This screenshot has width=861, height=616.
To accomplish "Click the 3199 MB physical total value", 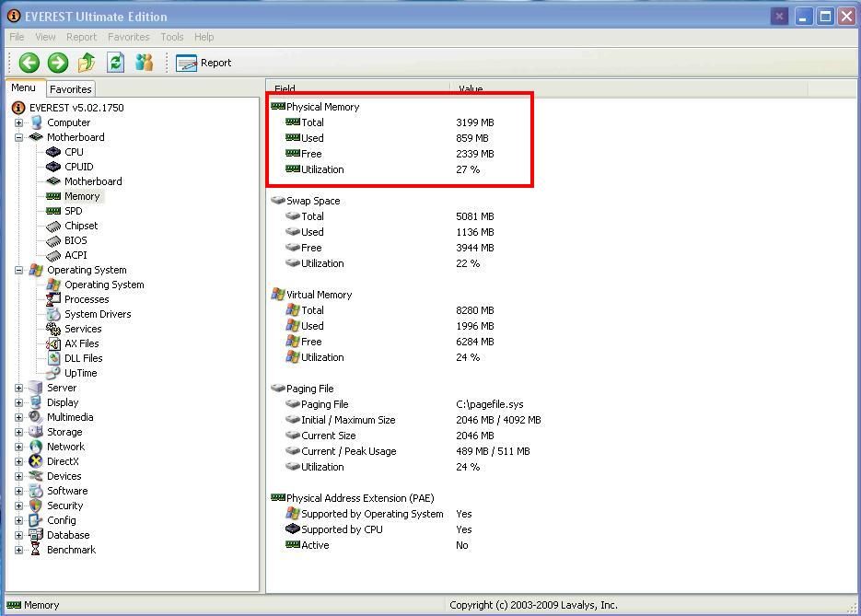I will point(475,122).
